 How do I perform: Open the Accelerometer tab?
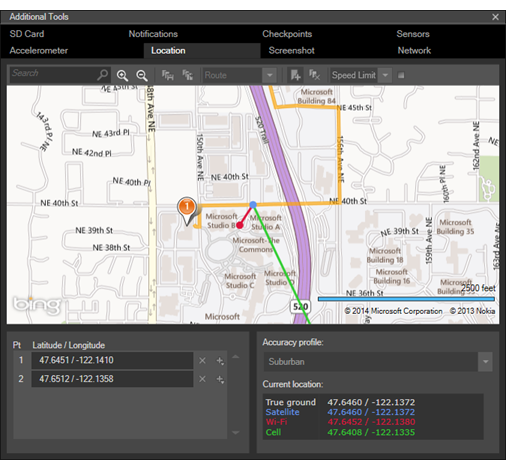pos(39,50)
